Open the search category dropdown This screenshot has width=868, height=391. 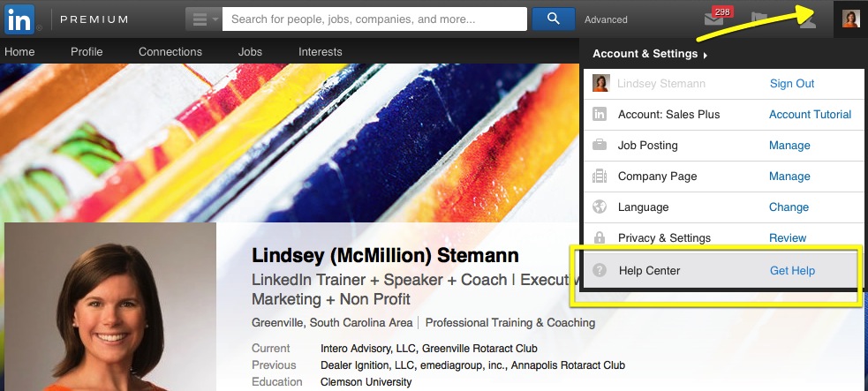pos(204,19)
